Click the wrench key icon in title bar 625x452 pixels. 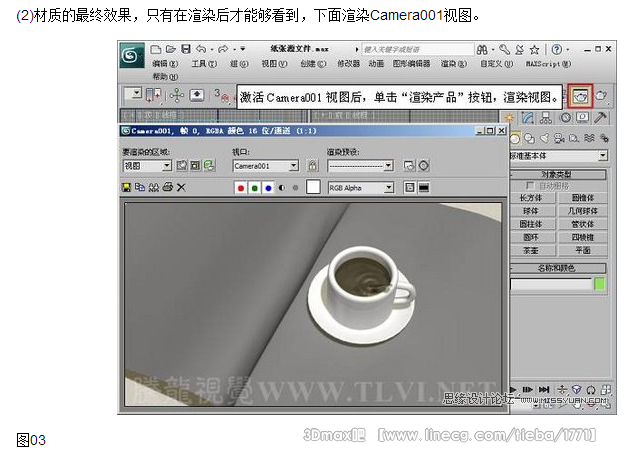505,49
